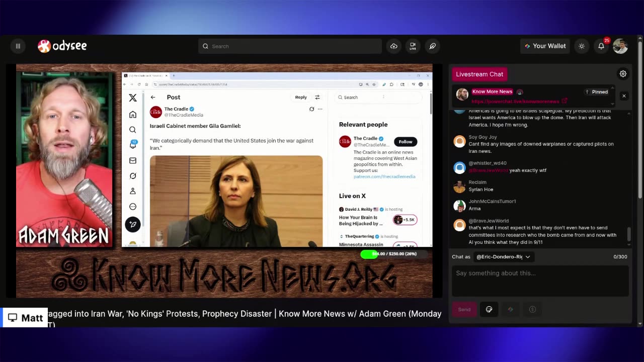Click the Go Live camera icon
Screen dimensions: 644x362
[x=413, y=46]
